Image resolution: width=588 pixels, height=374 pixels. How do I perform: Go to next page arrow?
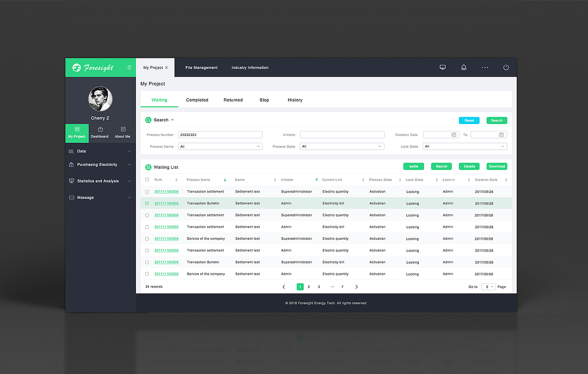(x=356, y=287)
